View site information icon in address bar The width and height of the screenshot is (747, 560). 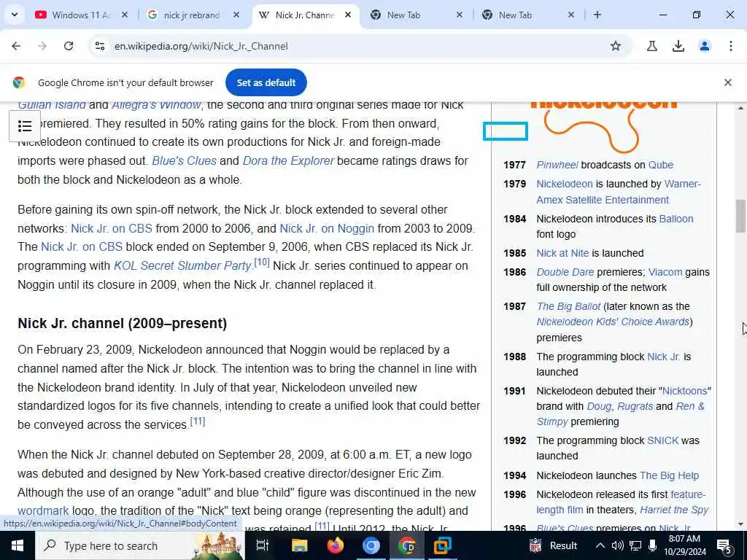[x=99, y=46]
